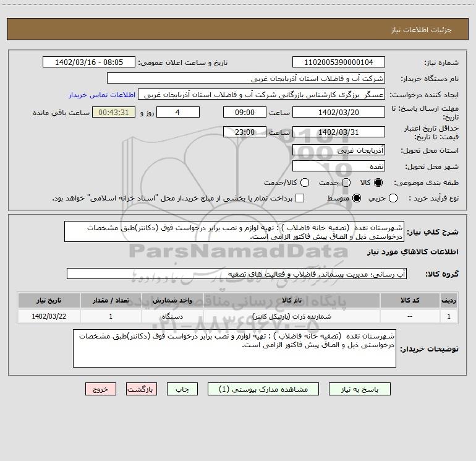Click the گروه کالا field
The width and height of the screenshot is (476, 461).
(x=237, y=274)
